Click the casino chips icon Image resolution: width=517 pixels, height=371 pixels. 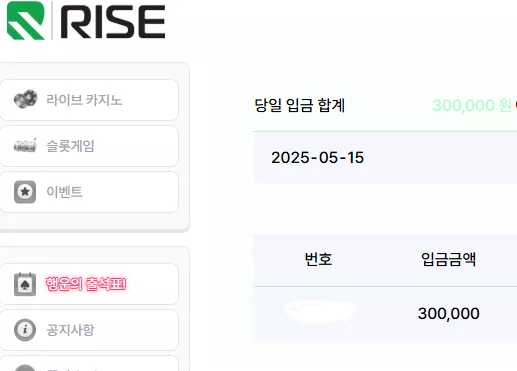click(x=25, y=99)
